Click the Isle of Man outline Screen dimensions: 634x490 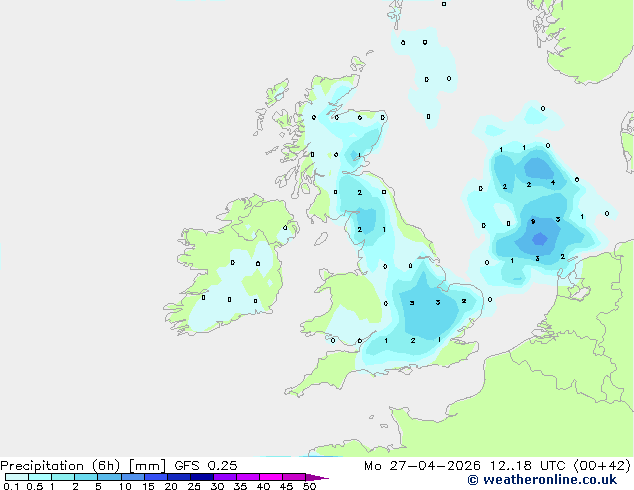point(321,239)
